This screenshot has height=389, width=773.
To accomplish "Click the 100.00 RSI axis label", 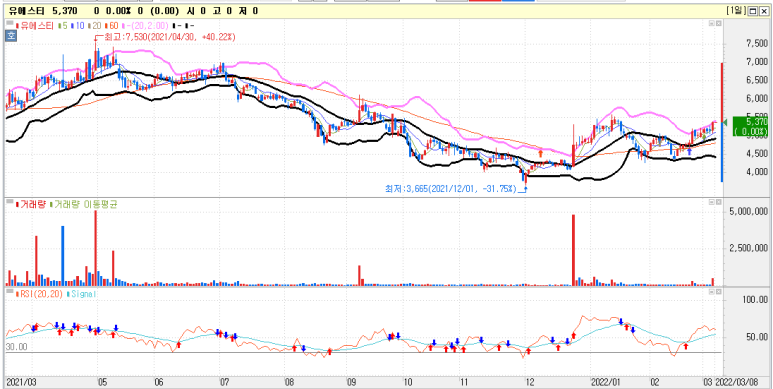I will coord(755,300).
